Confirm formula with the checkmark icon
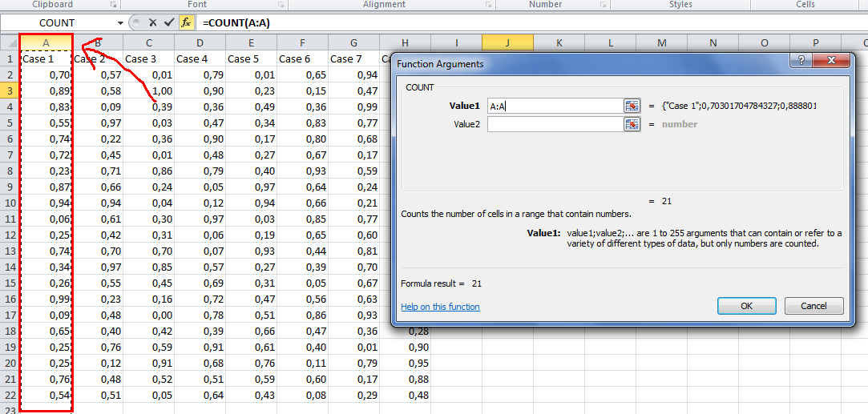Viewport: 868px width, 414px height. pos(169,22)
